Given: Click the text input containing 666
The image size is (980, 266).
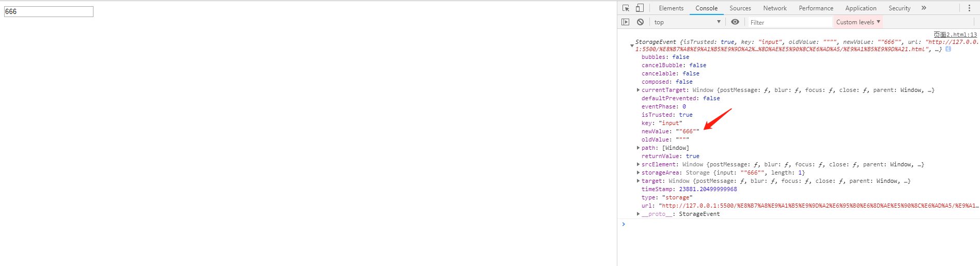Looking at the screenshot, I should click(x=49, y=11).
